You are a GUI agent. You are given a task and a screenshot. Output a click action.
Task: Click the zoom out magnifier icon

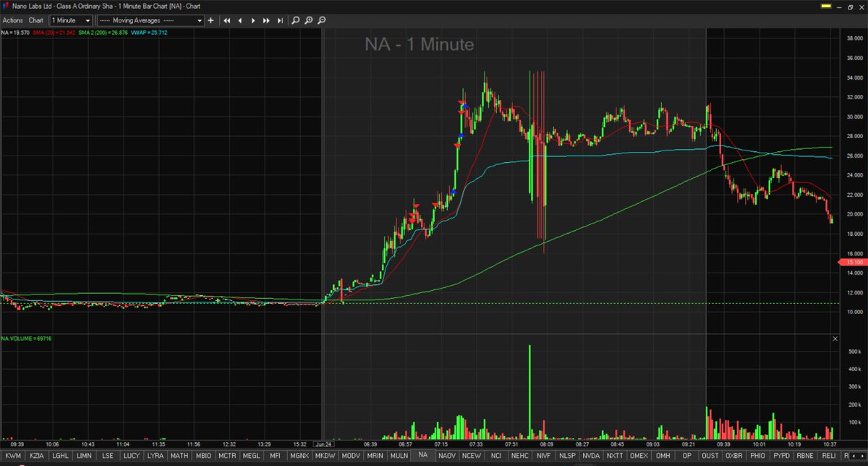323,21
